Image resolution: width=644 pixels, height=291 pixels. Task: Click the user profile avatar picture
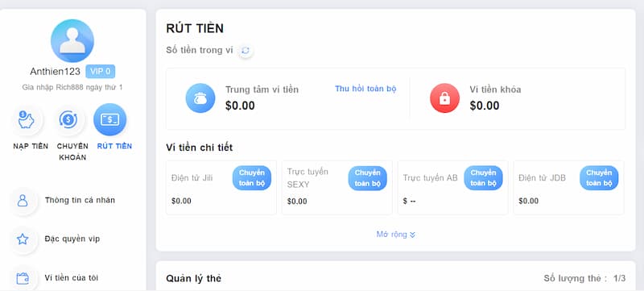point(72,40)
